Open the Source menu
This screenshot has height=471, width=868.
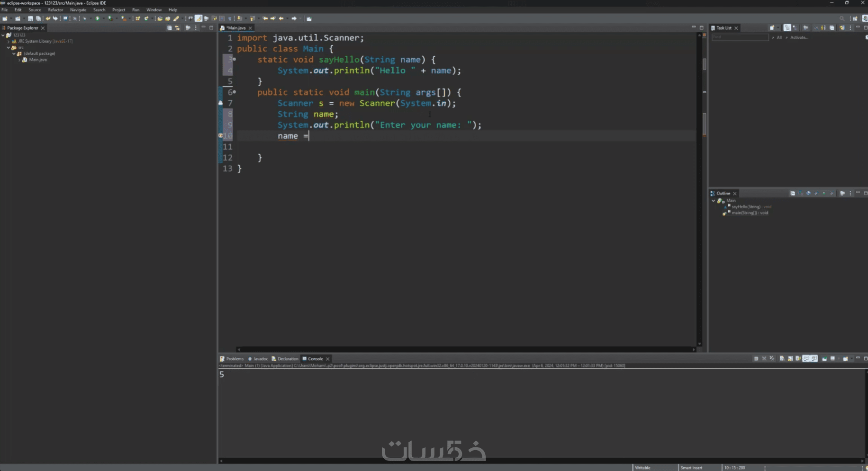click(x=35, y=9)
